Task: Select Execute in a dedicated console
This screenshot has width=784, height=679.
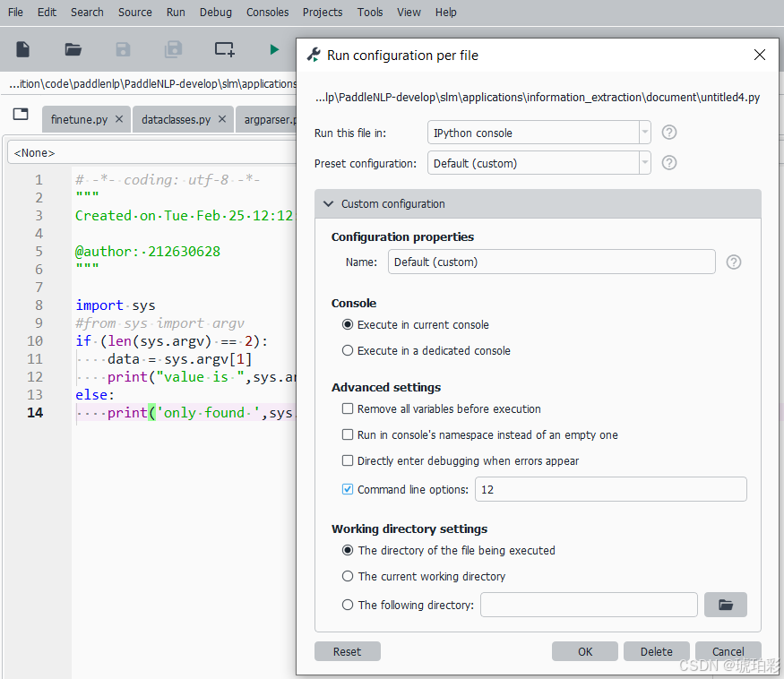Action: pyautogui.click(x=348, y=350)
